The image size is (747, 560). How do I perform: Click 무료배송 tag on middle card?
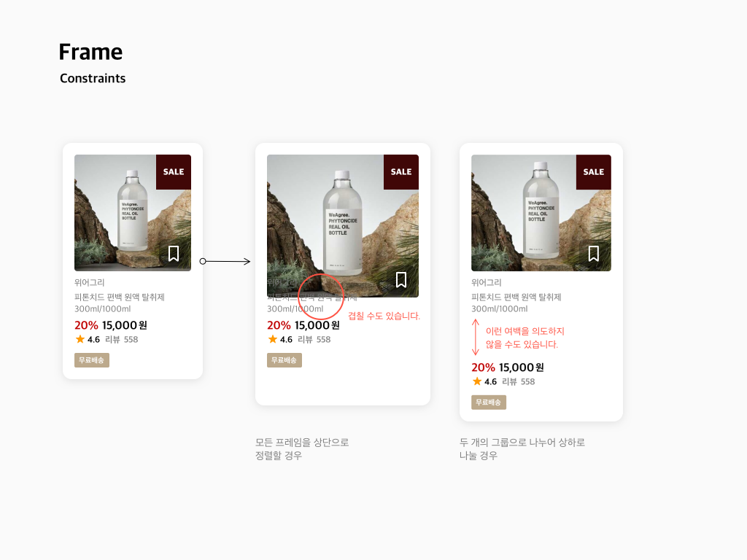click(284, 360)
